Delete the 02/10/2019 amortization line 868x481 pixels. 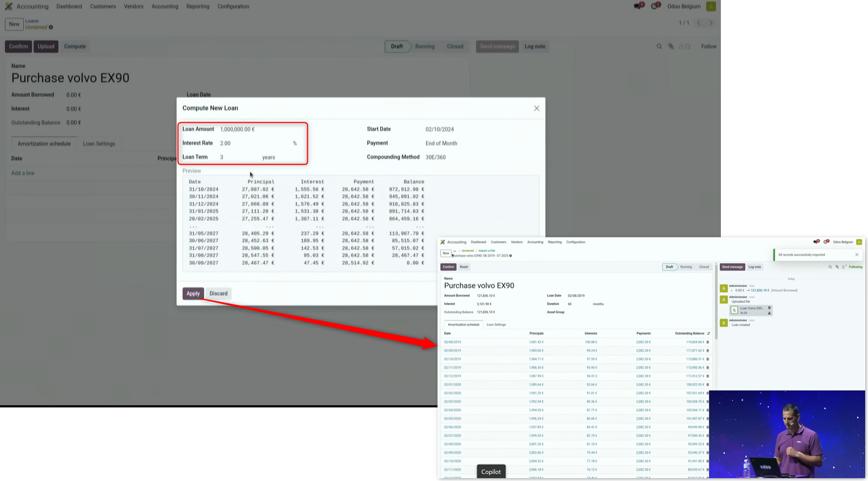[707, 359]
